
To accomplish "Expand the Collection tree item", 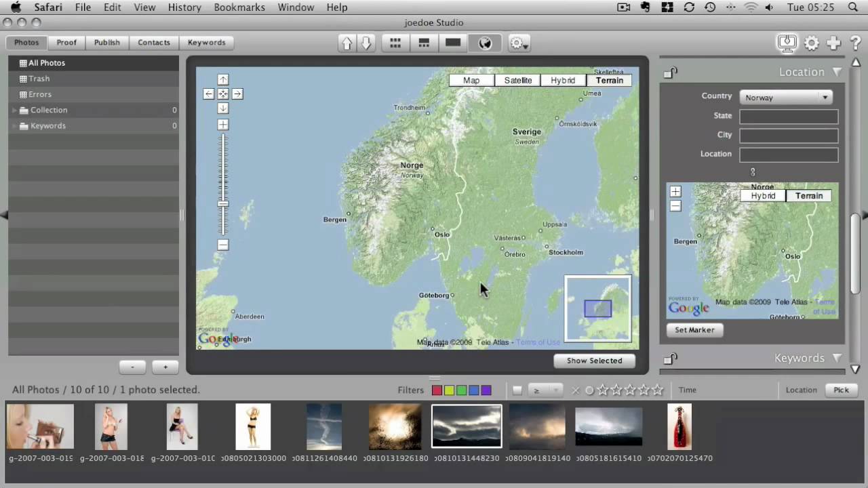I will (14, 110).
